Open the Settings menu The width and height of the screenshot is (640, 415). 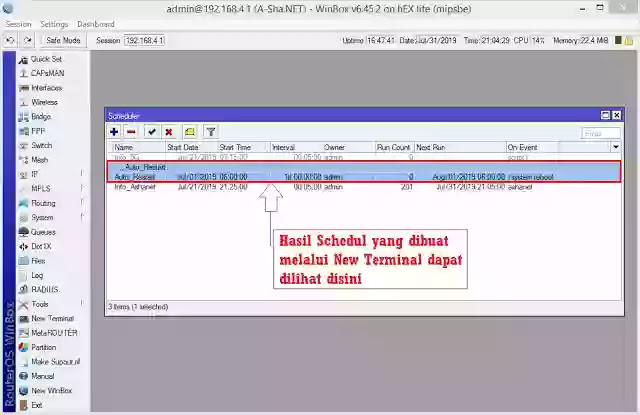(54, 24)
